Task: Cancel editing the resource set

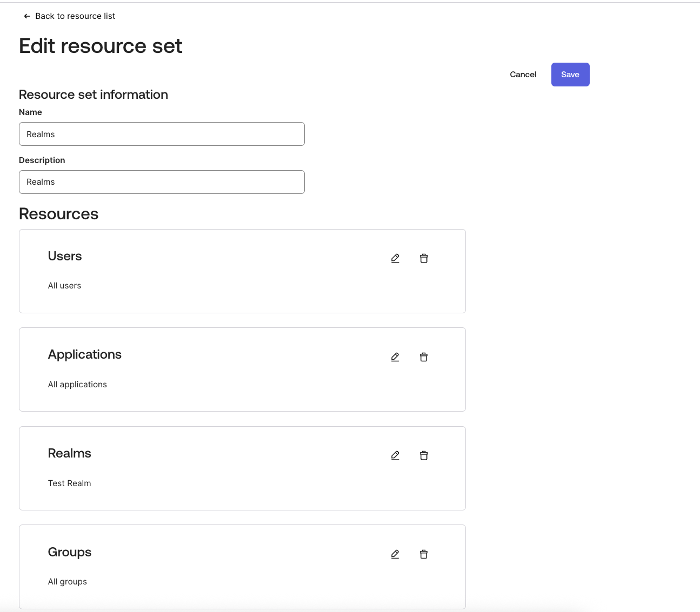Action: pos(523,75)
